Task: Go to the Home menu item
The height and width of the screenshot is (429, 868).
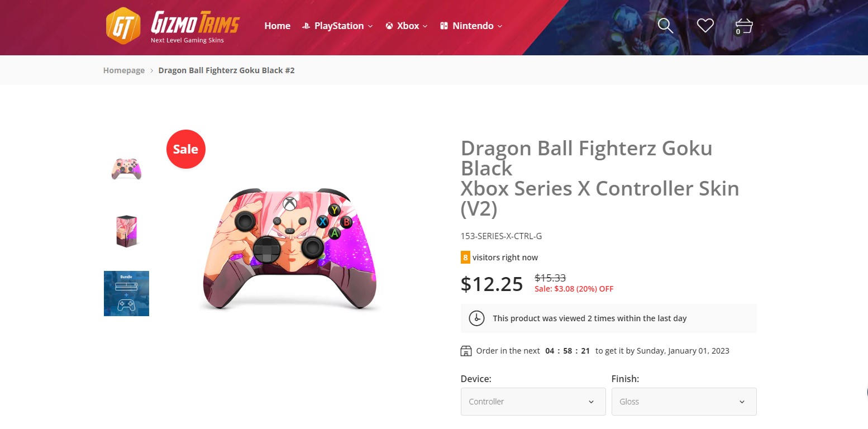Action: click(x=277, y=26)
